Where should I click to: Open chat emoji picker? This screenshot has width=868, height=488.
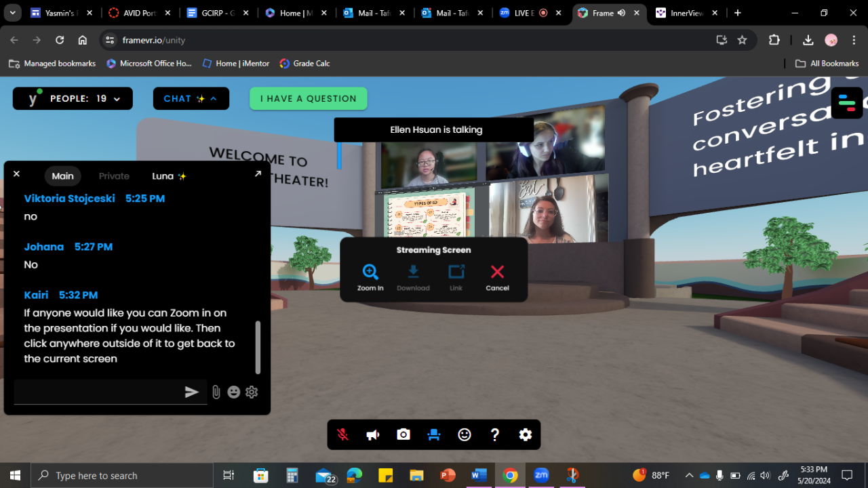[234, 392]
